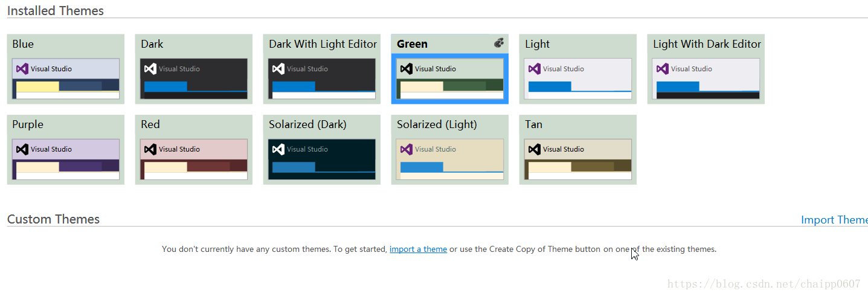Click the yellow tab swatch in Blue preview
Screen dimensions: 868x296
pos(37,86)
